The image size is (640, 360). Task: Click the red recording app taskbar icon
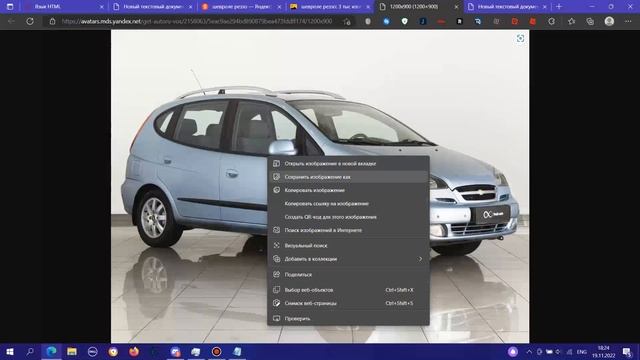click(216, 351)
